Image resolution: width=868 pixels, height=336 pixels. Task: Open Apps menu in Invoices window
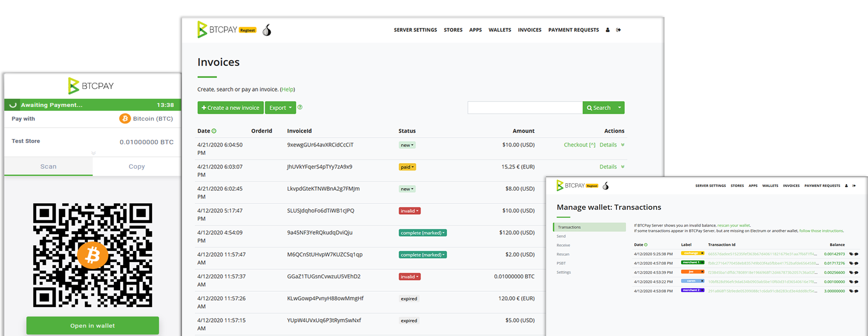point(476,30)
